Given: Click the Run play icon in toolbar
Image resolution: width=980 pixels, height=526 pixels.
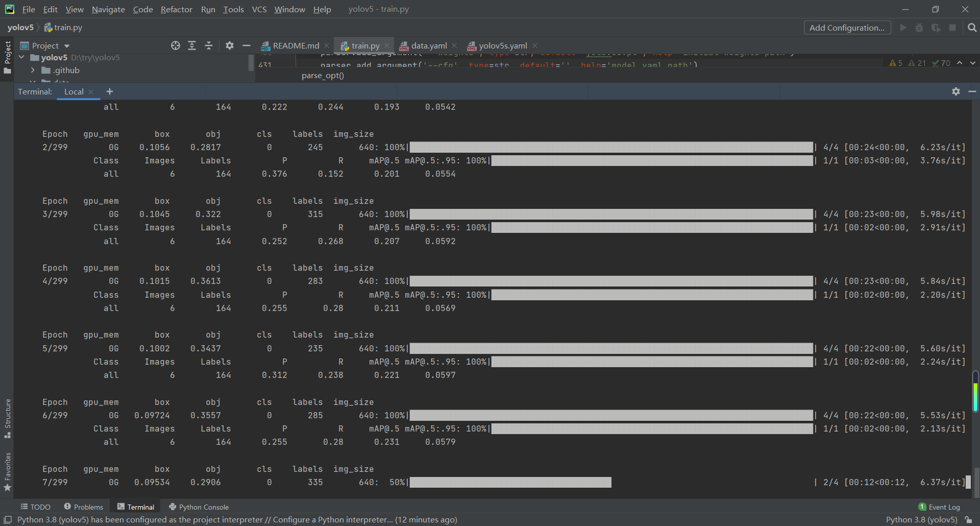Looking at the screenshot, I should [903, 28].
